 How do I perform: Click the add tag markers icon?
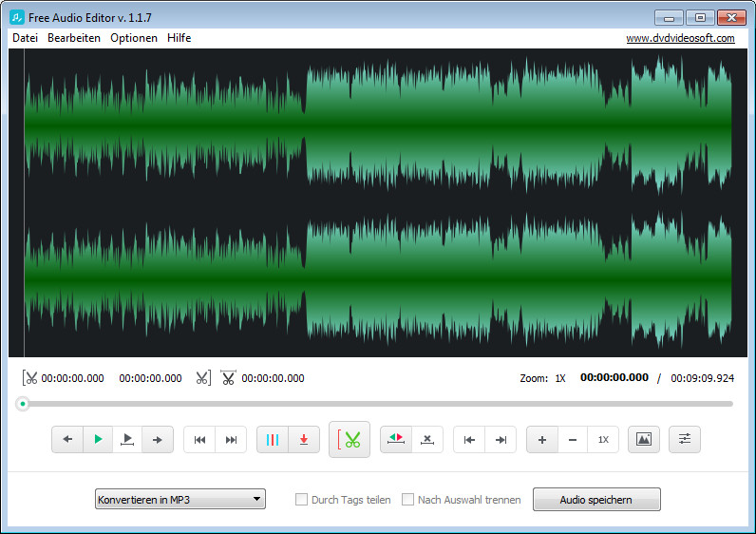[273, 440]
